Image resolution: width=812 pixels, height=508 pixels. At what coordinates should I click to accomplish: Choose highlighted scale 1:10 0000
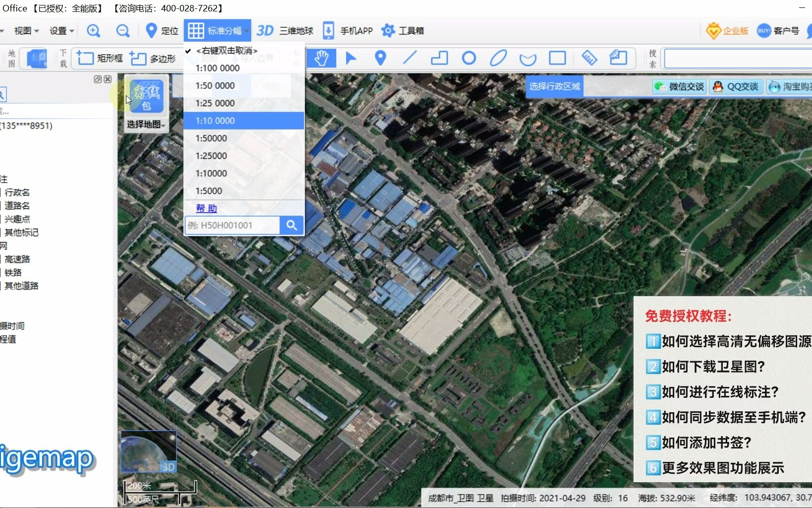coord(243,121)
